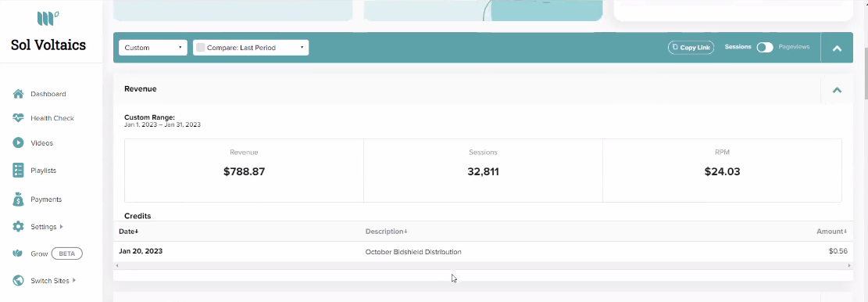
Task: Open the Compare: Last Period dropdown arrow
Action: (x=302, y=47)
